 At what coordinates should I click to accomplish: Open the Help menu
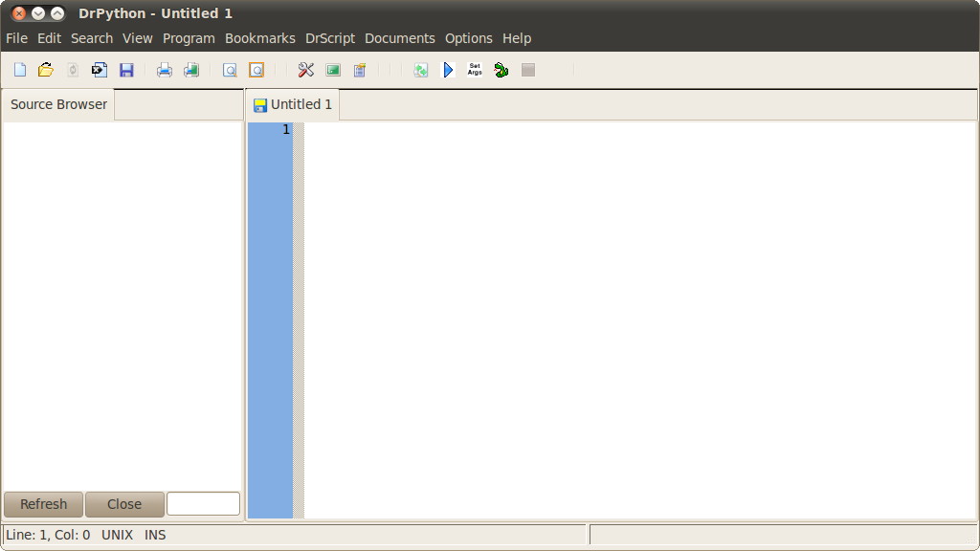coord(517,38)
